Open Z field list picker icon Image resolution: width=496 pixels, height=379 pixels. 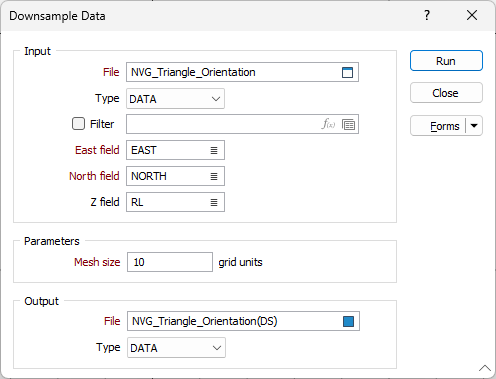tap(214, 202)
